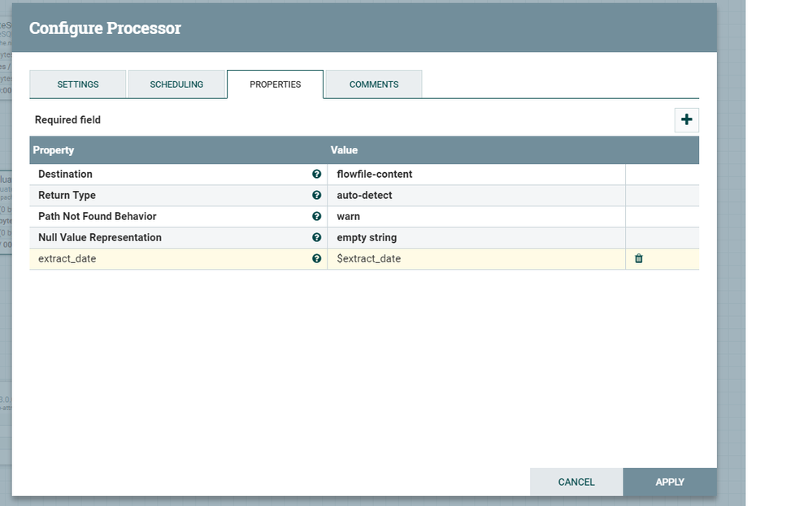The height and width of the screenshot is (506, 812).
Task: Select the extract_date property name
Action: point(67,259)
